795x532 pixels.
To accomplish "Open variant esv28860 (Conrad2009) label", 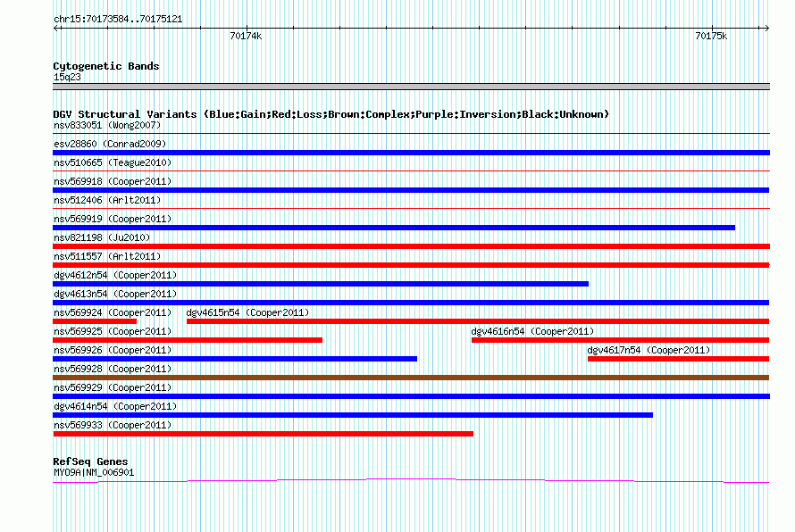I will click(x=110, y=144).
